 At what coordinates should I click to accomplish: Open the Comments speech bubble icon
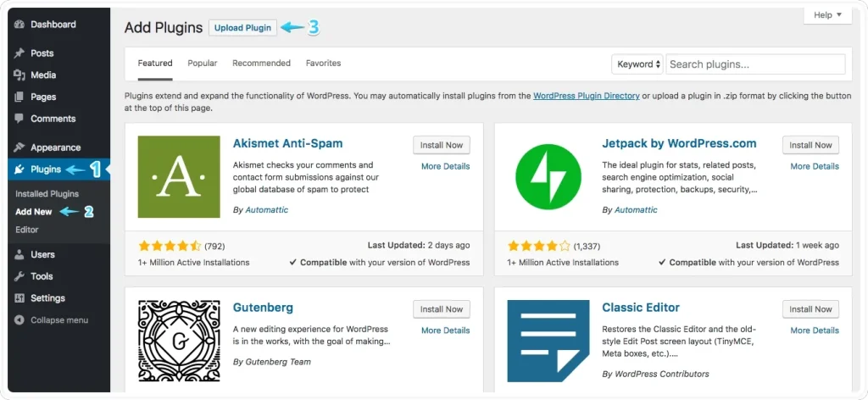pyautogui.click(x=20, y=119)
